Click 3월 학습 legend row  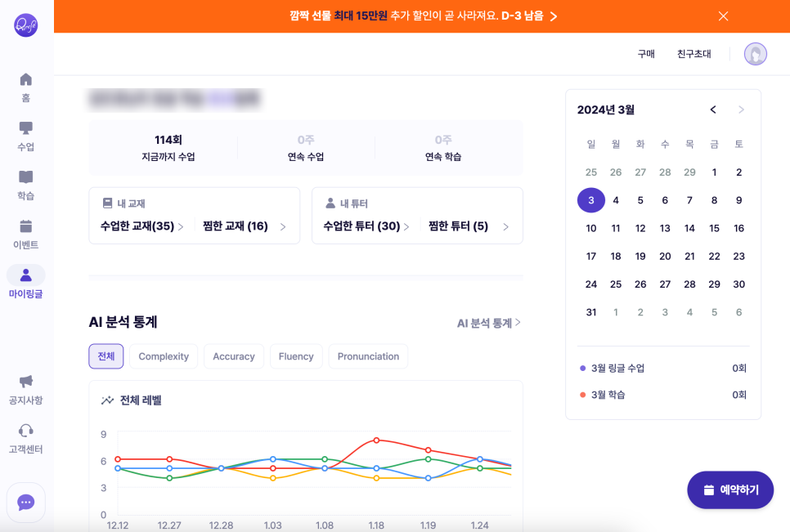(x=663, y=395)
